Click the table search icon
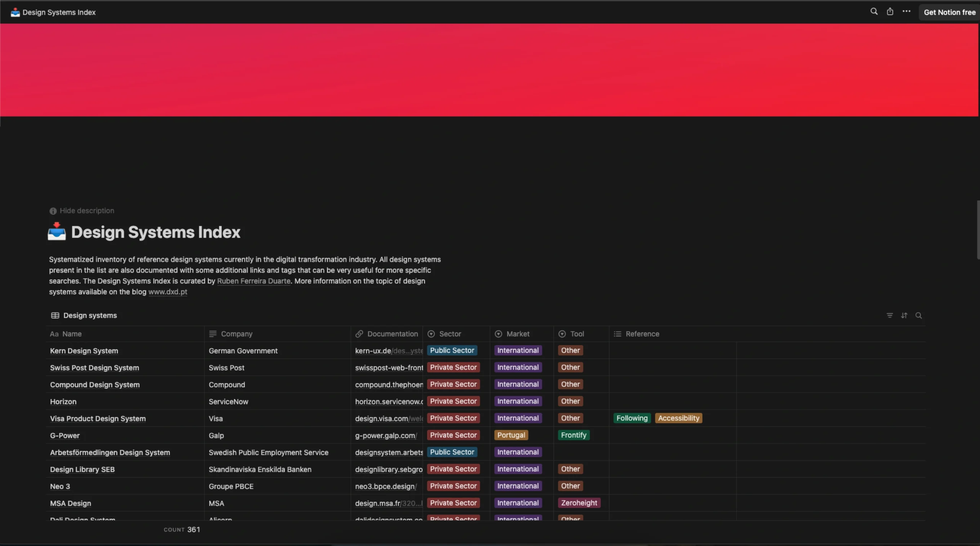The height and width of the screenshot is (546, 980). (x=918, y=315)
